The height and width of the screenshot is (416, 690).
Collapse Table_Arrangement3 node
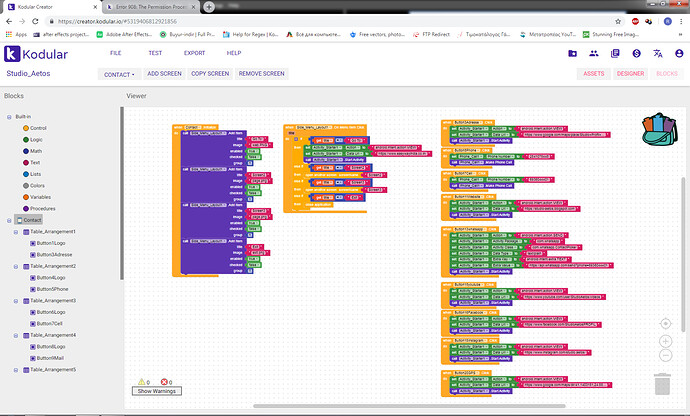click(x=16, y=301)
